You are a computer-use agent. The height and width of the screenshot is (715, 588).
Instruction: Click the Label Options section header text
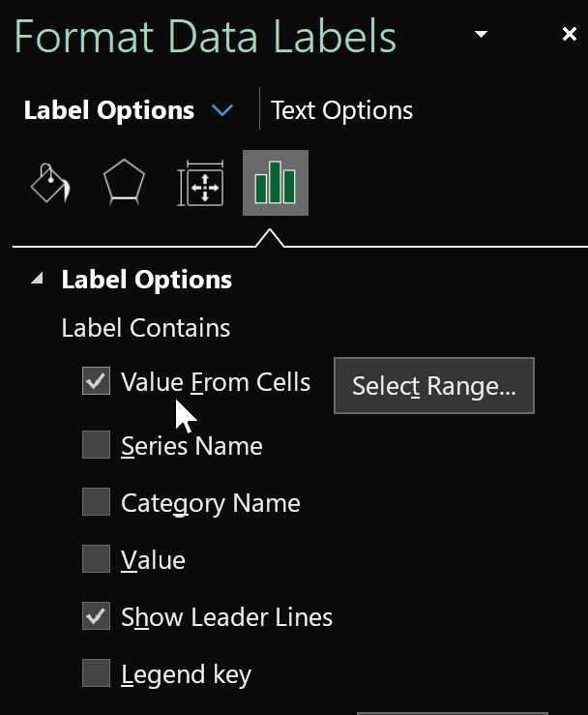(146, 280)
